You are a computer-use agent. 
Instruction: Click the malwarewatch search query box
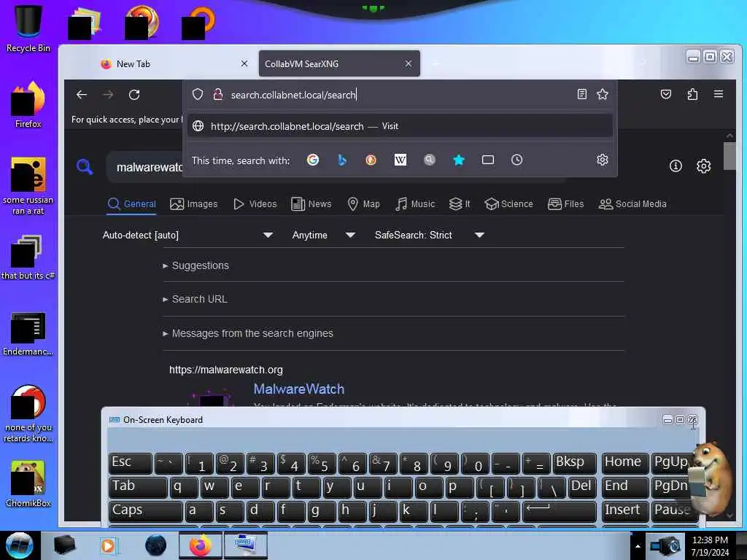(150, 167)
